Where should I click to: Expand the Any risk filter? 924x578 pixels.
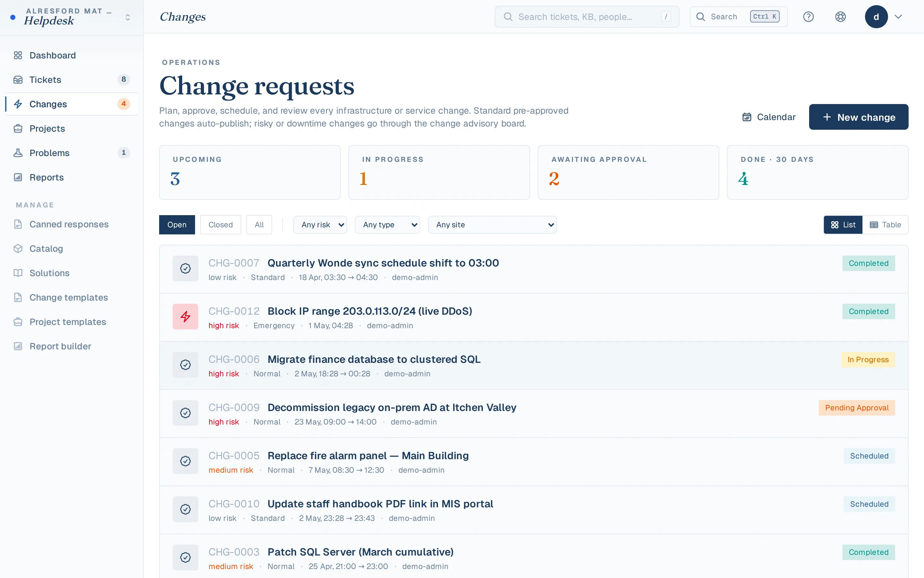[320, 225]
